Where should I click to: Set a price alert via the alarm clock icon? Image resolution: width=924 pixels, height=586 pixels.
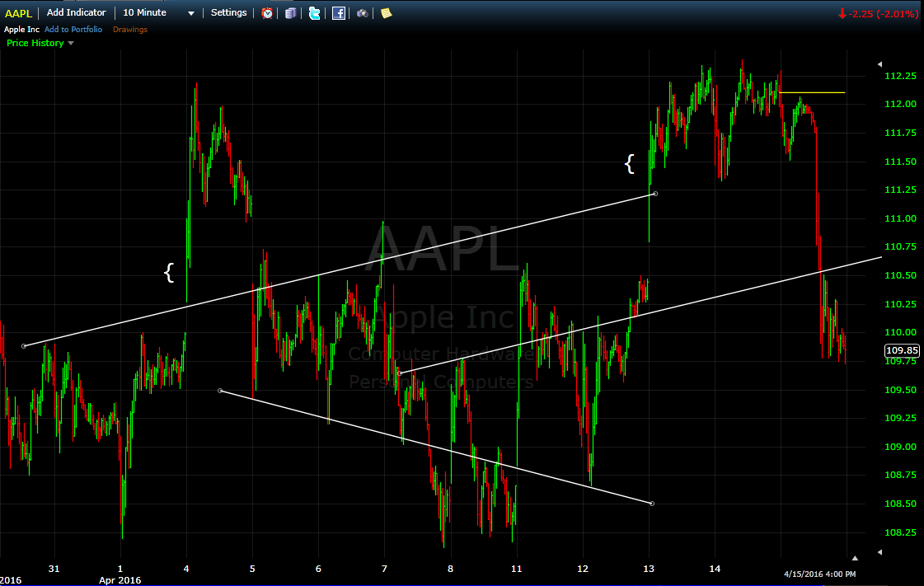[266, 12]
